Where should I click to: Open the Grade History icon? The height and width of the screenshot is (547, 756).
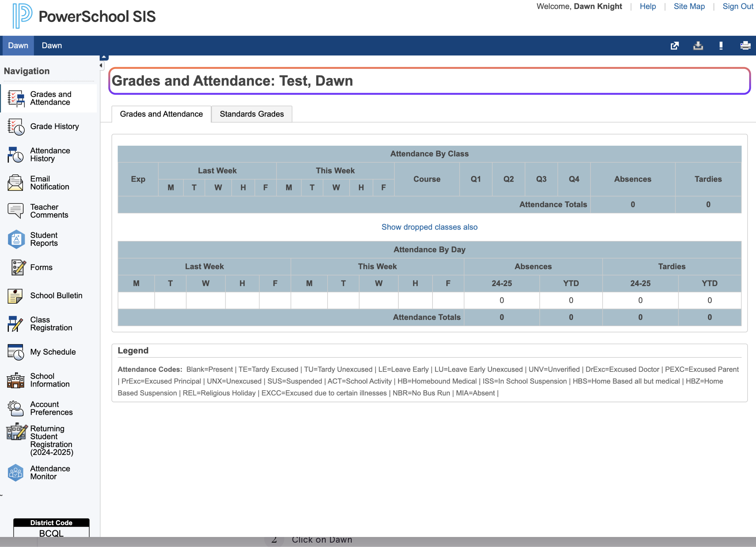[x=16, y=127]
